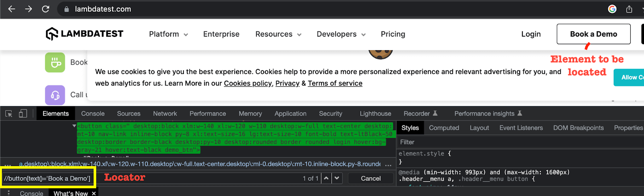Viewport: 644px width, 196px height.
Task: Close the What's New drawer tab
Action: point(94,193)
